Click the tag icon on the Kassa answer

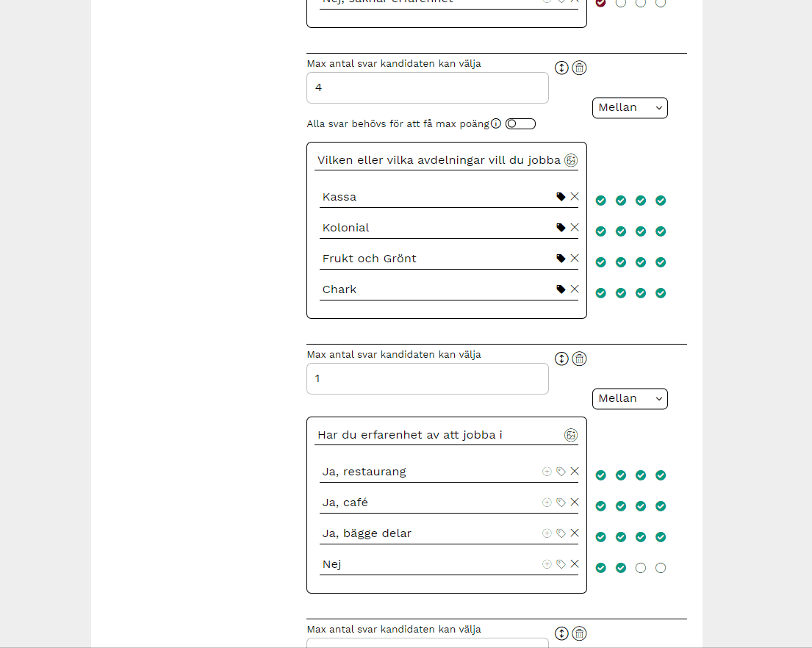click(561, 197)
